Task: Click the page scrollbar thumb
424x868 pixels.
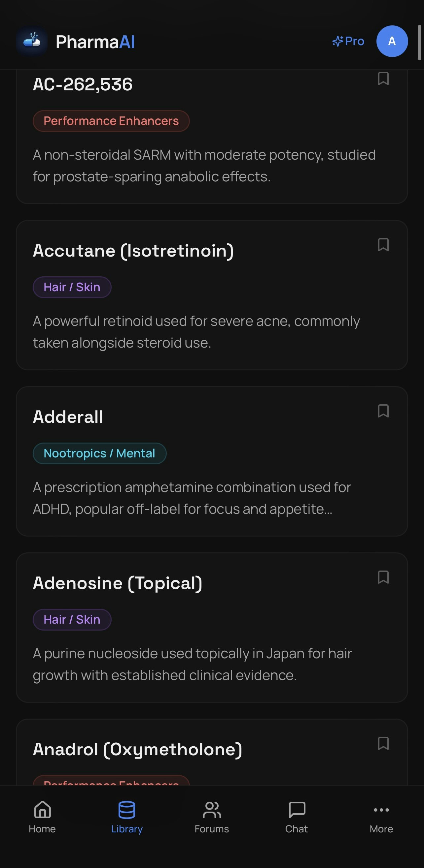Action: pos(419,43)
